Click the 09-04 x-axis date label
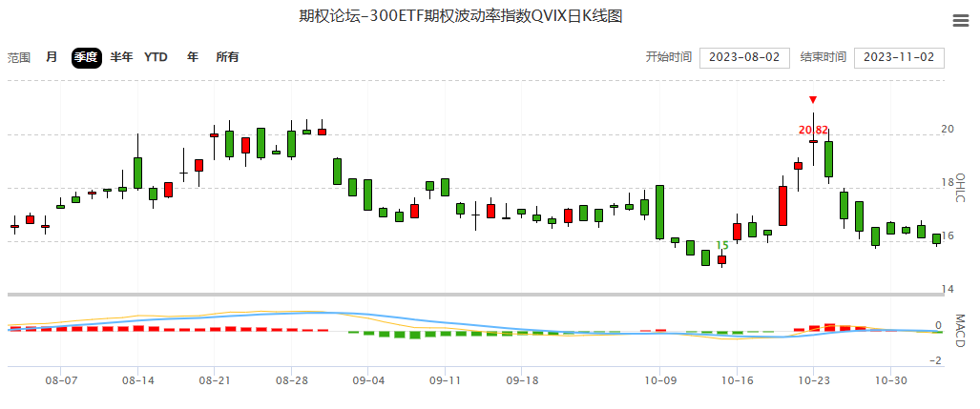The height and width of the screenshot is (409, 980). (x=368, y=380)
